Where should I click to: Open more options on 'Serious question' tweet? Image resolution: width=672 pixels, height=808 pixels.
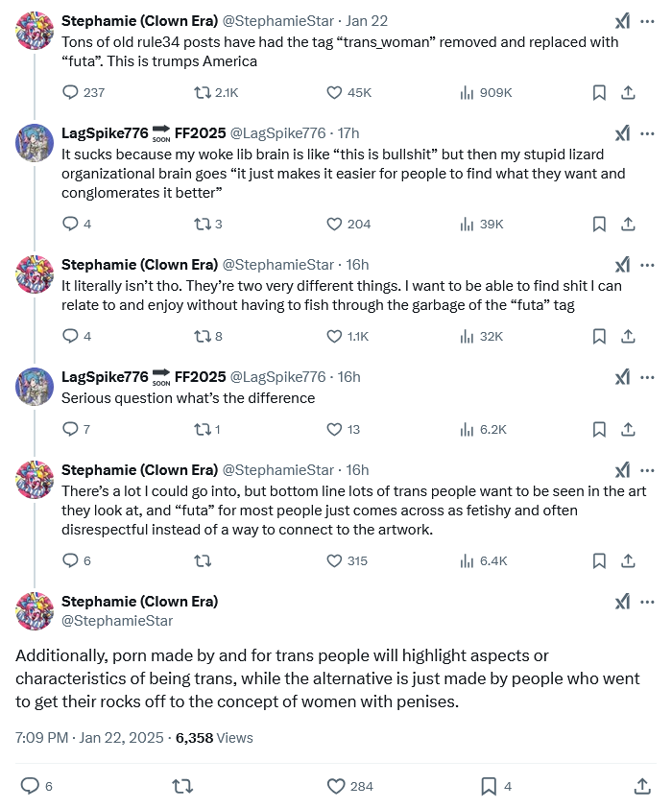(647, 378)
